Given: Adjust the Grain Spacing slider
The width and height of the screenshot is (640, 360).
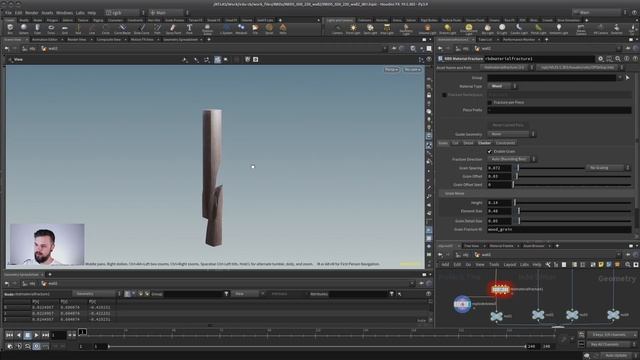Looking at the screenshot, I should 549,168.
